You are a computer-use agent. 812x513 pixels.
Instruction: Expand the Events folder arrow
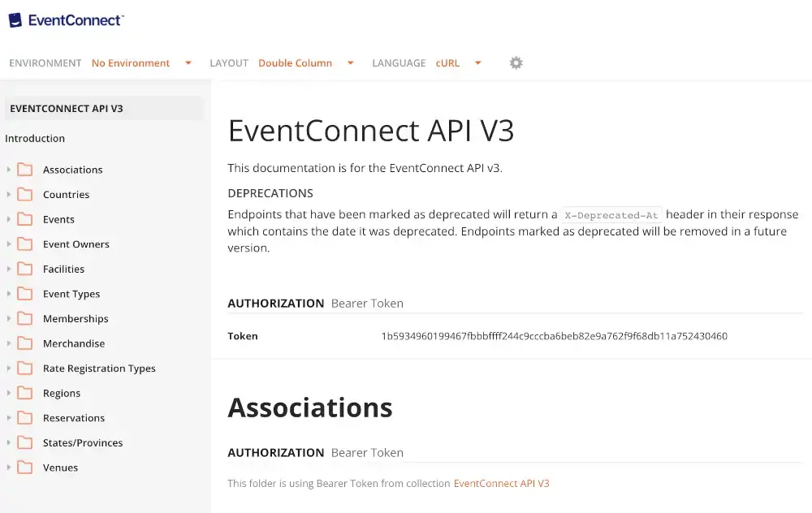9,219
